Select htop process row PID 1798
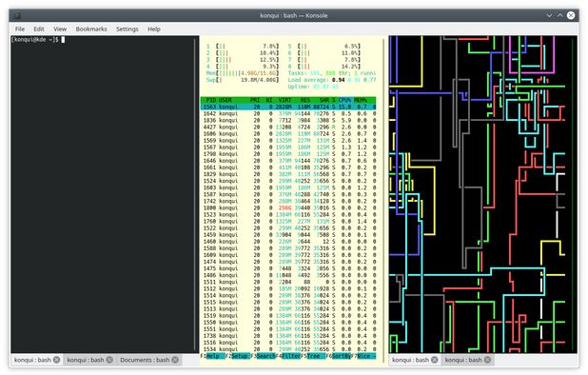The image size is (588, 375). click(x=288, y=154)
